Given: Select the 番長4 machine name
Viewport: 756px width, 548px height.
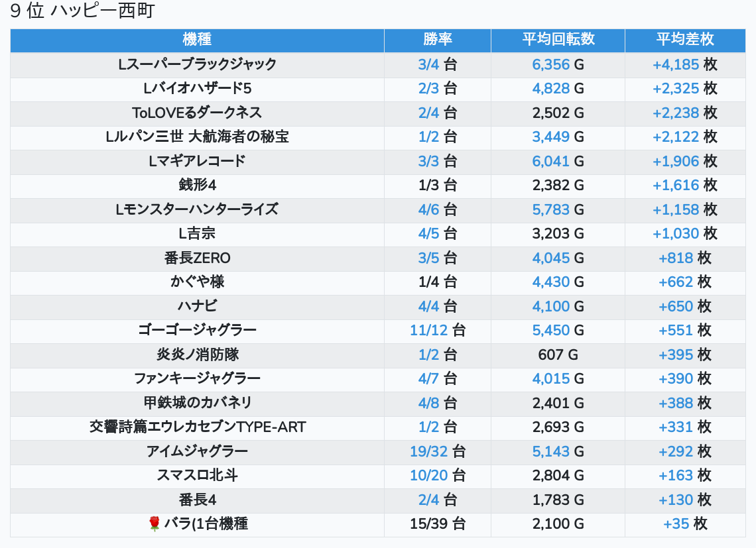Looking at the screenshot, I should coord(197,500).
